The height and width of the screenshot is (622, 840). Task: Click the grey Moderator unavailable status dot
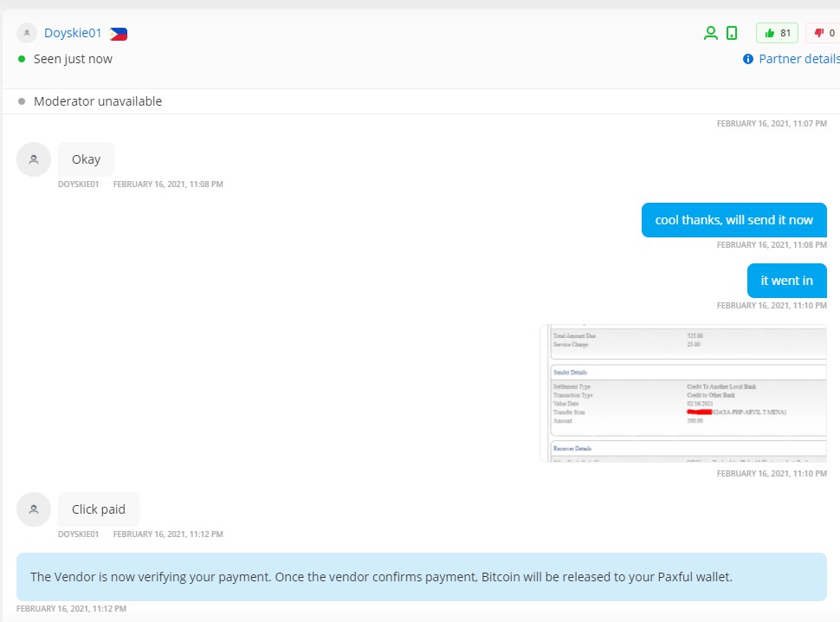click(22, 101)
